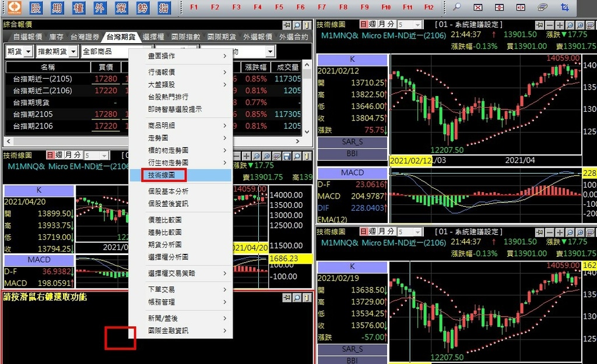Open the 期 (futures) toolbar icon
This screenshot has width=597, height=364.
pos(57,7)
